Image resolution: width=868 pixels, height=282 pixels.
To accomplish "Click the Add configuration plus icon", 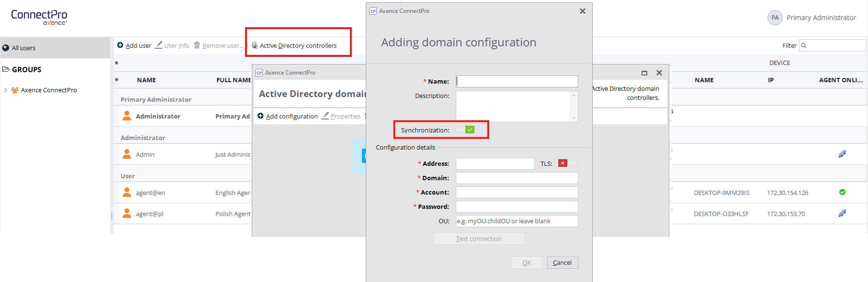I will pos(260,116).
